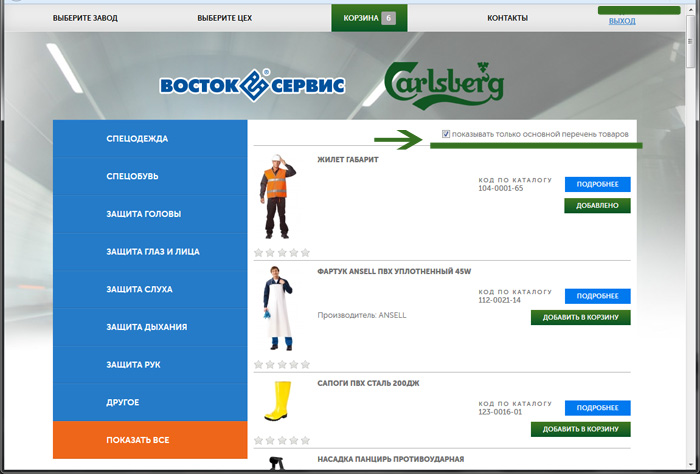Click the Восток-Сервис logo
The height and width of the screenshot is (474, 700).
(252, 85)
